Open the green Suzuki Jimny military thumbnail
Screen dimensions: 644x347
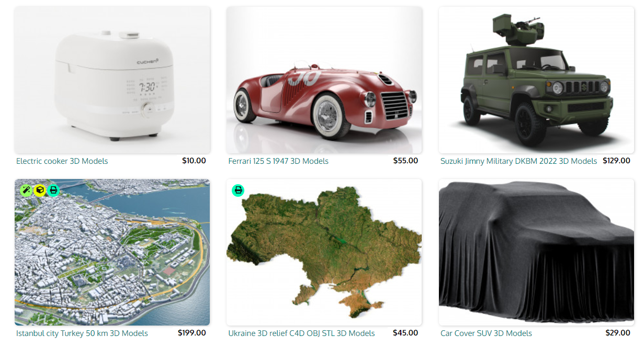pyautogui.click(x=536, y=80)
